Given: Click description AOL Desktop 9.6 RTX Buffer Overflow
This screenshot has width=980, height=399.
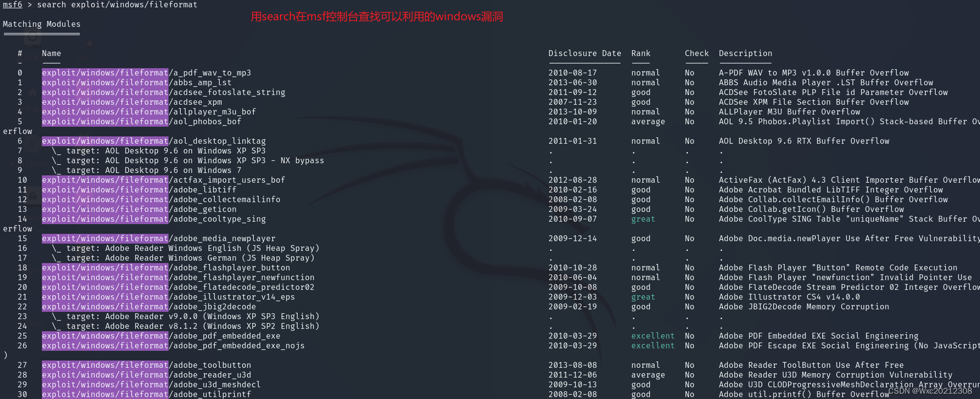Looking at the screenshot, I should (804, 141).
